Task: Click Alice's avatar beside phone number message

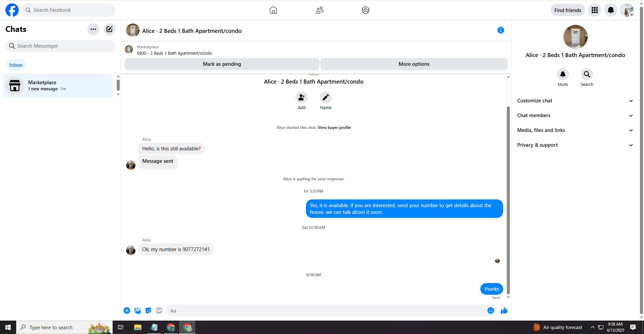Action: (131, 250)
